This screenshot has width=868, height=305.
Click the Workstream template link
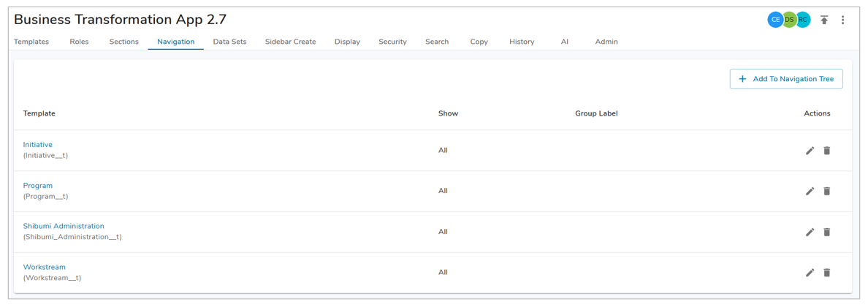pos(45,267)
